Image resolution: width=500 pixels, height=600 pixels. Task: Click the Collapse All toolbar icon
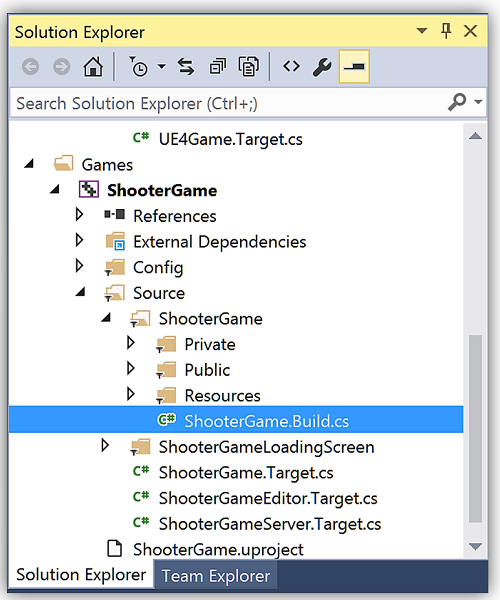click(218, 67)
